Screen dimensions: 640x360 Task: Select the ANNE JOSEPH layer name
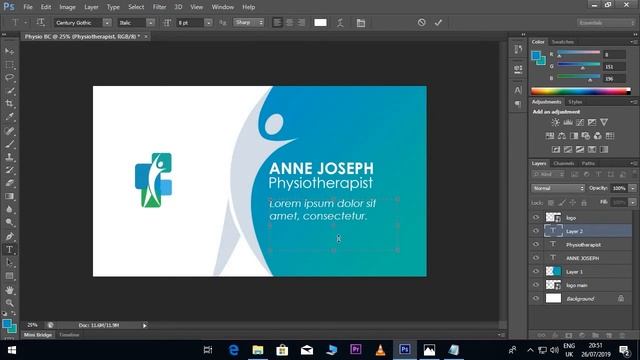[582, 258]
